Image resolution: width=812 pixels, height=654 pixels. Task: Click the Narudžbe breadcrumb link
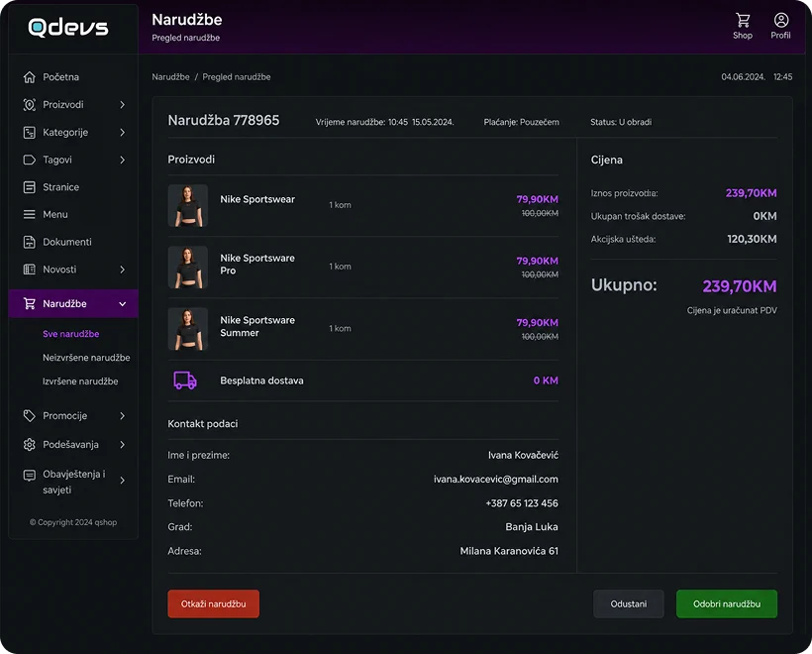click(x=170, y=76)
